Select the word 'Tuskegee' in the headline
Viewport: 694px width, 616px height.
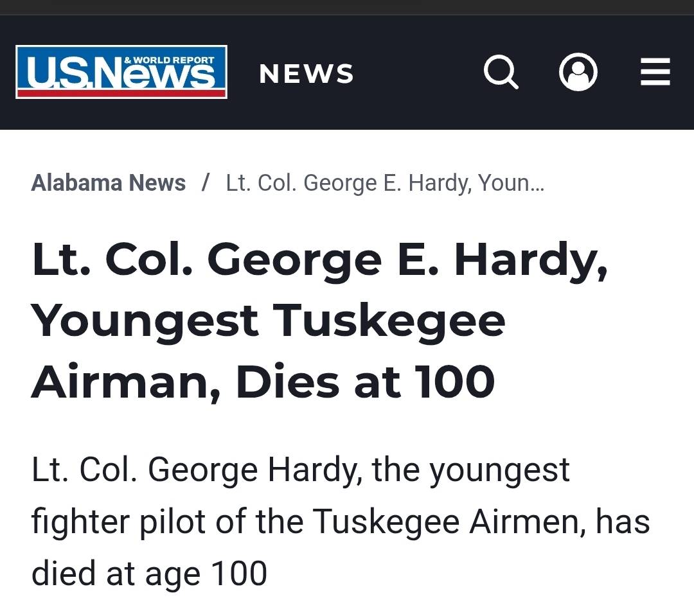pos(389,321)
